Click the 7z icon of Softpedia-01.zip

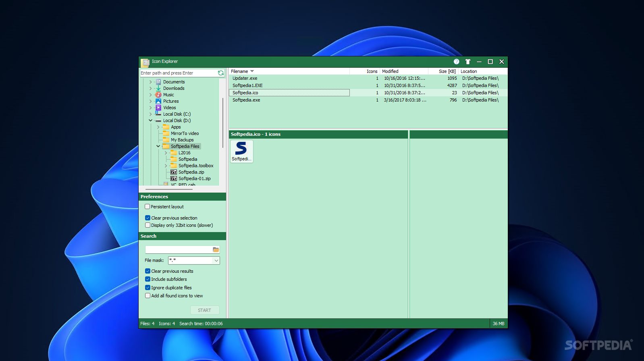coord(174,178)
